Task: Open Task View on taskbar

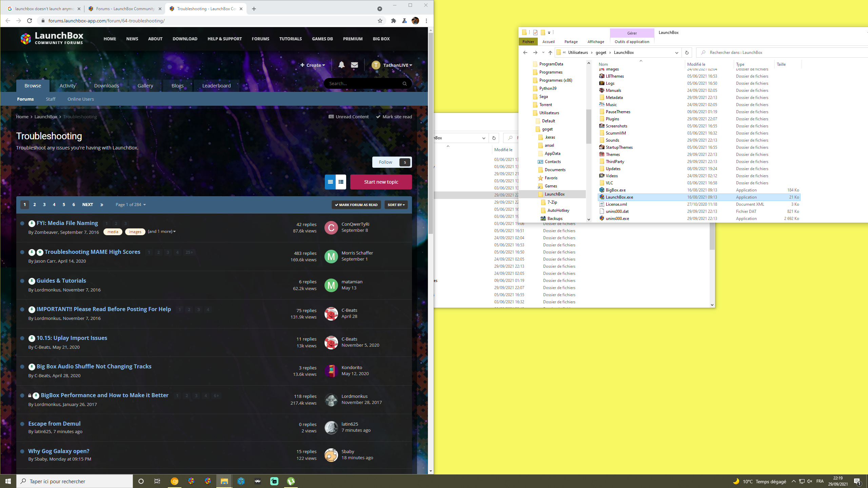Action: point(157,481)
